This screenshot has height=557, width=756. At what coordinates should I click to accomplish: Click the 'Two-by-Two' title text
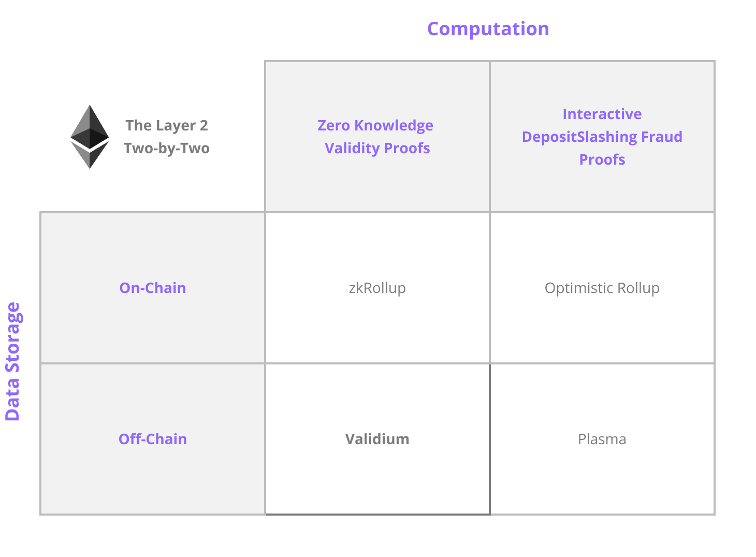point(167,148)
